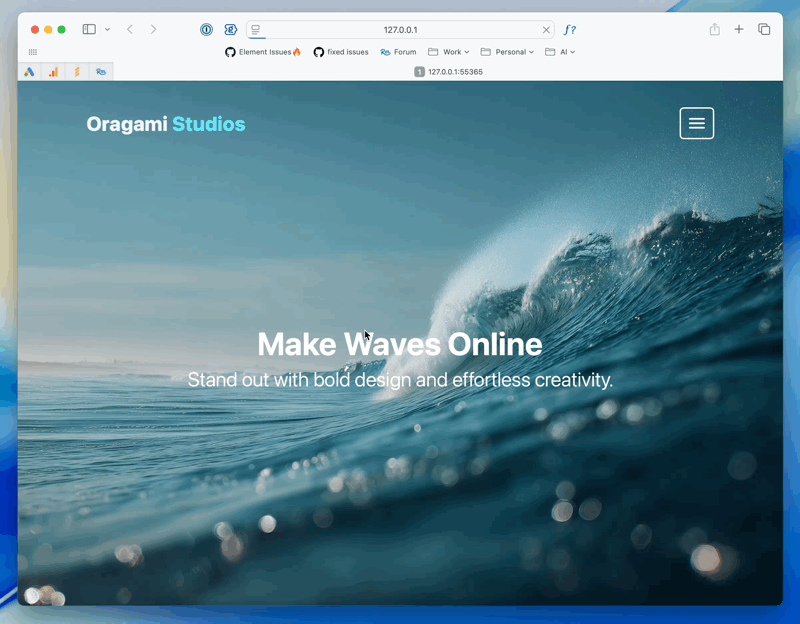The image size is (800, 624).
Task: Expand the Personal bookmarks folder
Action: click(507, 52)
